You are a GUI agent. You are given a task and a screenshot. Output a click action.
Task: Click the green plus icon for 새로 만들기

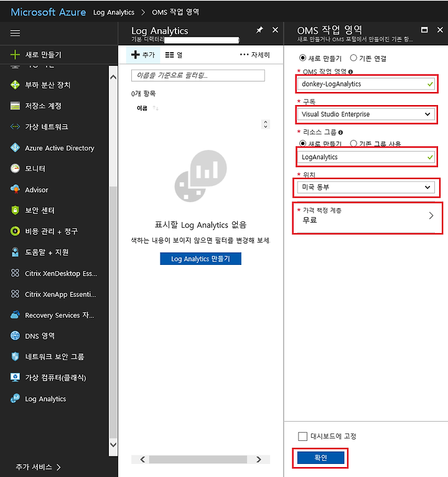coord(15,55)
